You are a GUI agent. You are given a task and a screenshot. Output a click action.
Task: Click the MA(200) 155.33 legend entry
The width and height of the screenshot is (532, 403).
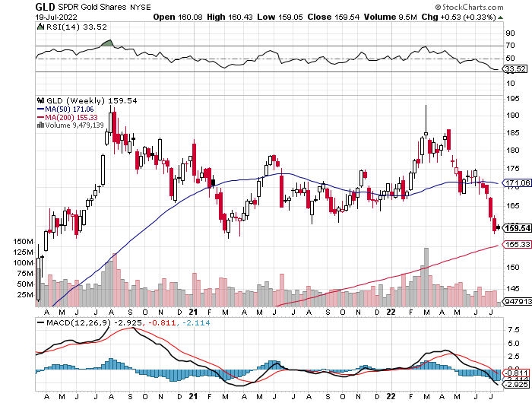tap(67, 117)
